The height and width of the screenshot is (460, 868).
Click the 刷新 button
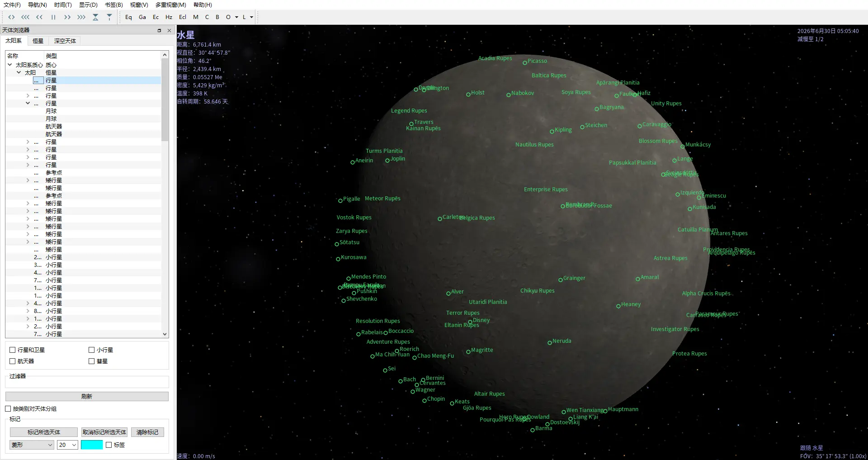pos(87,397)
